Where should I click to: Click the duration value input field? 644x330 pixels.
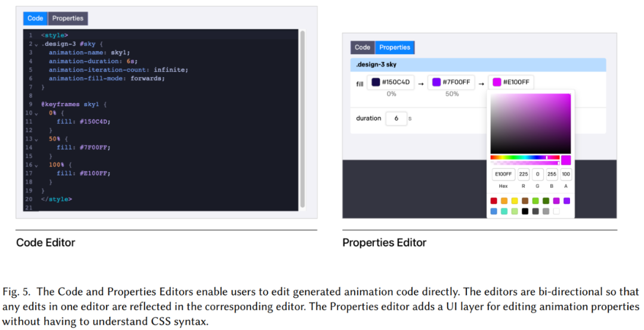point(396,119)
